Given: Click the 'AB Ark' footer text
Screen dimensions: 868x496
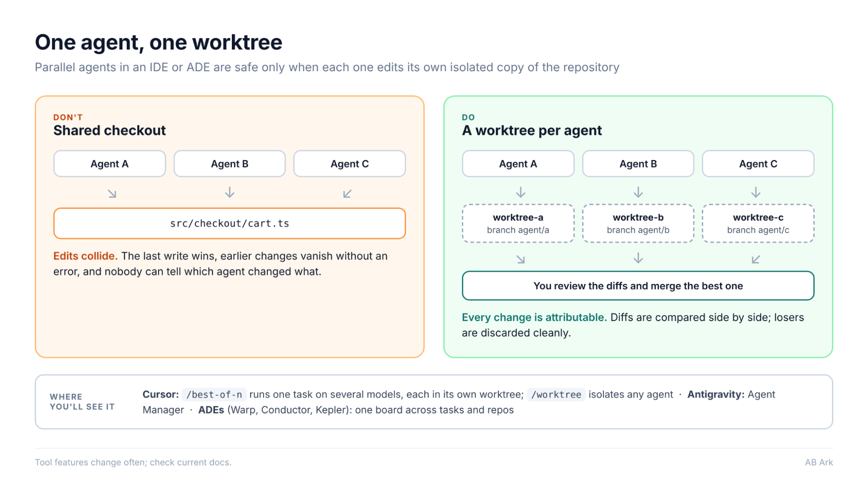Looking at the screenshot, I should pyautogui.click(x=819, y=462).
